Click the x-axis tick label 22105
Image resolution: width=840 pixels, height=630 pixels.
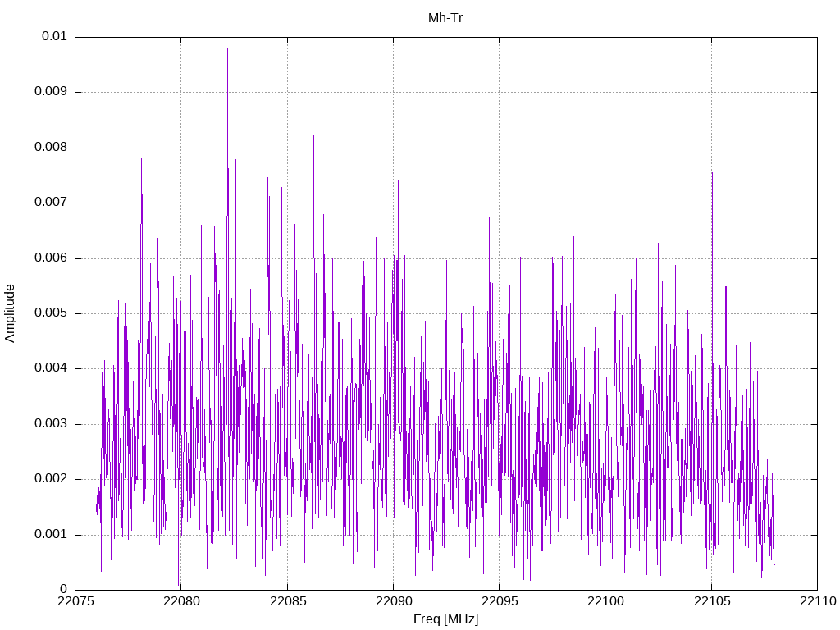click(x=712, y=601)
